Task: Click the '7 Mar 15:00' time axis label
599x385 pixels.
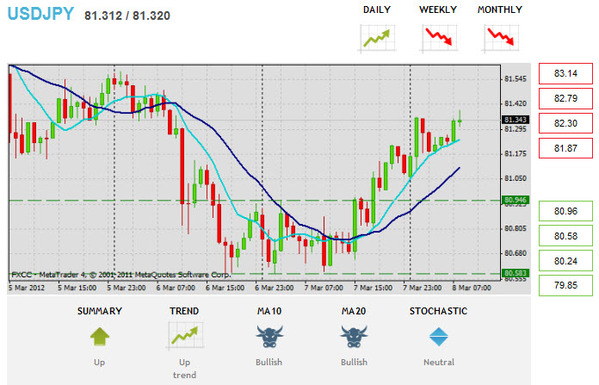Action: click(x=373, y=288)
